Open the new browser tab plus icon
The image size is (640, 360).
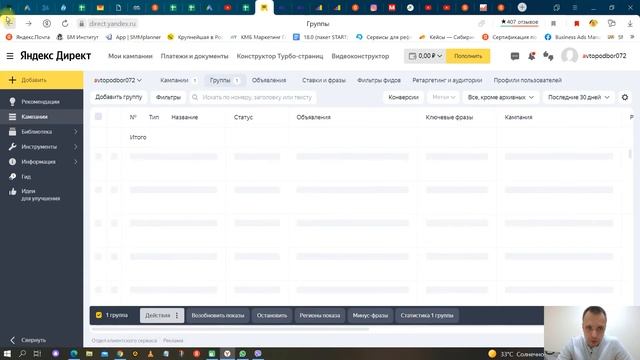click(x=522, y=7)
